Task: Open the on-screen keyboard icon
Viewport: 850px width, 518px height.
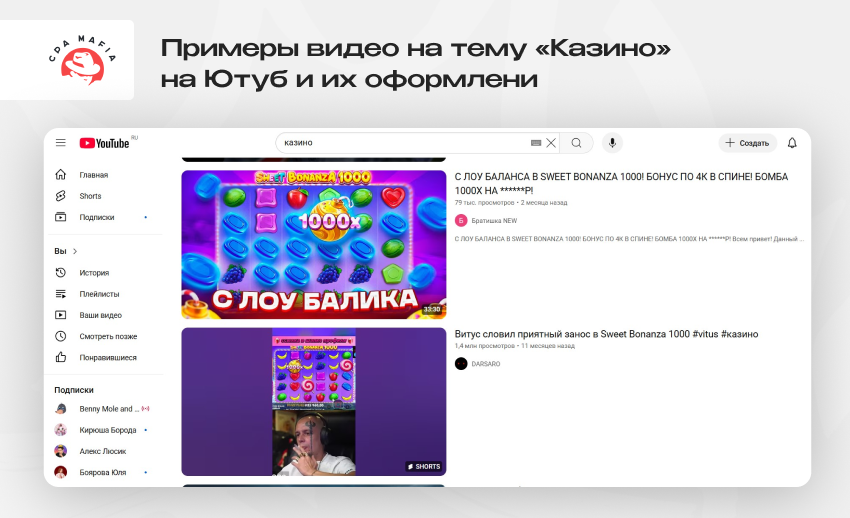Action: tap(536, 143)
